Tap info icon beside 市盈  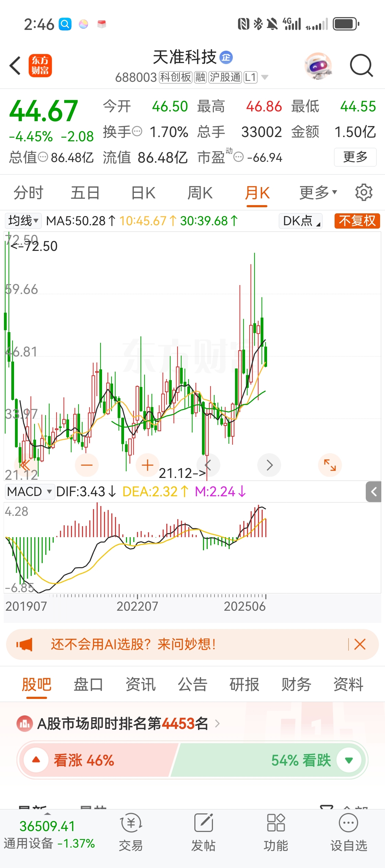point(239,157)
